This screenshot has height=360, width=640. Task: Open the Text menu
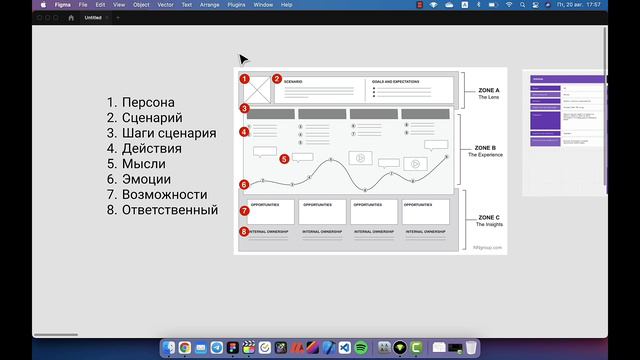click(187, 5)
